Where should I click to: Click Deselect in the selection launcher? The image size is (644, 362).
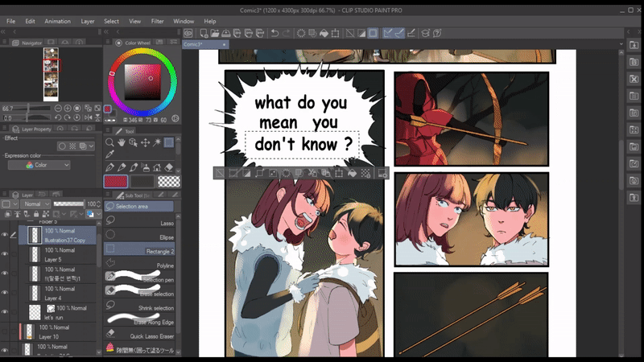tap(220, 173)
